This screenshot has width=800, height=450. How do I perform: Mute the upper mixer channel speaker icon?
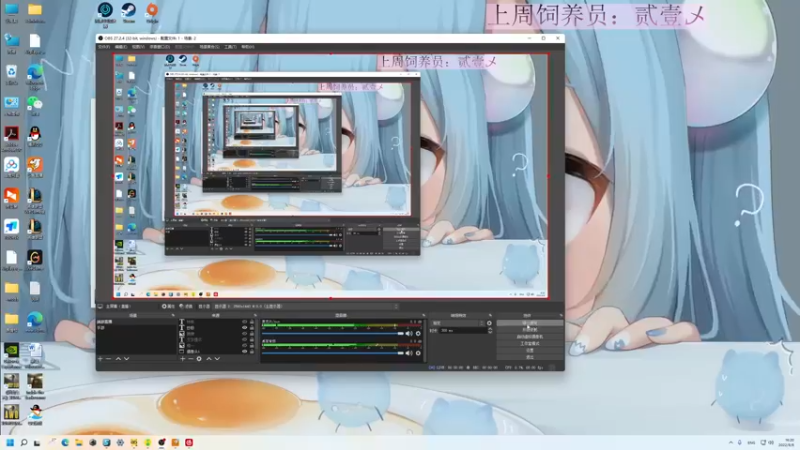coord(409,334)
